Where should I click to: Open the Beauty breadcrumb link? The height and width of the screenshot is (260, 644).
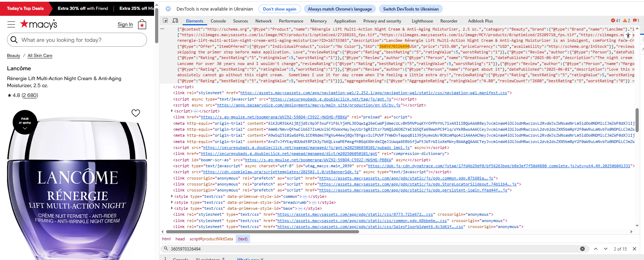pos(14,56)
